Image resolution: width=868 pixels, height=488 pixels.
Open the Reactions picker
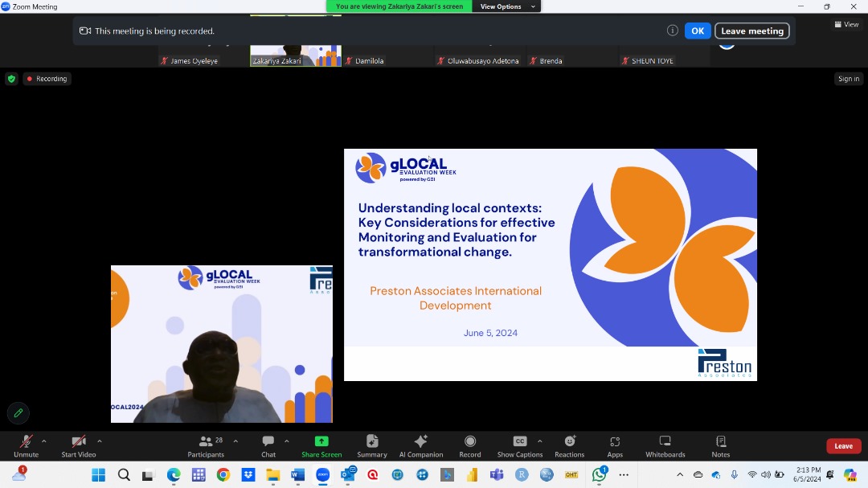click(570, 446)
